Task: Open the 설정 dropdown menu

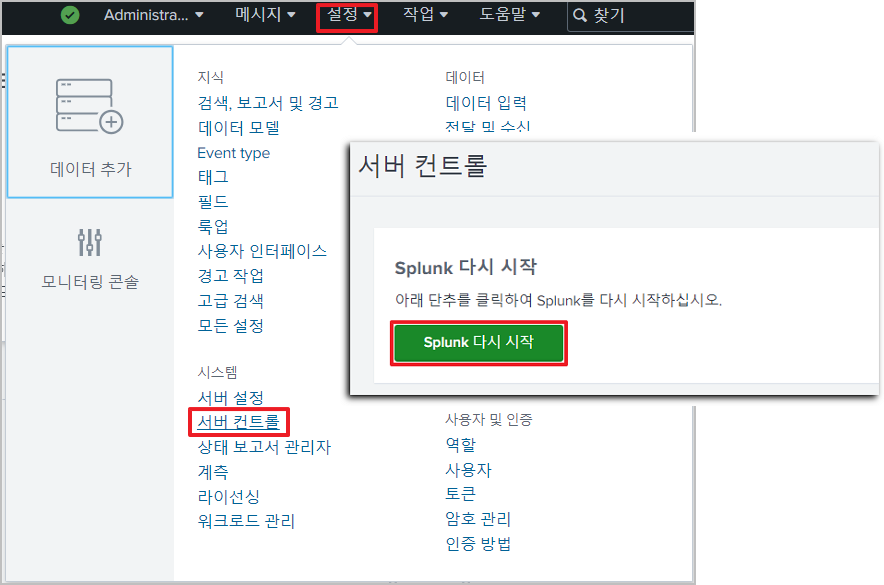Action: tap(347, 15)
